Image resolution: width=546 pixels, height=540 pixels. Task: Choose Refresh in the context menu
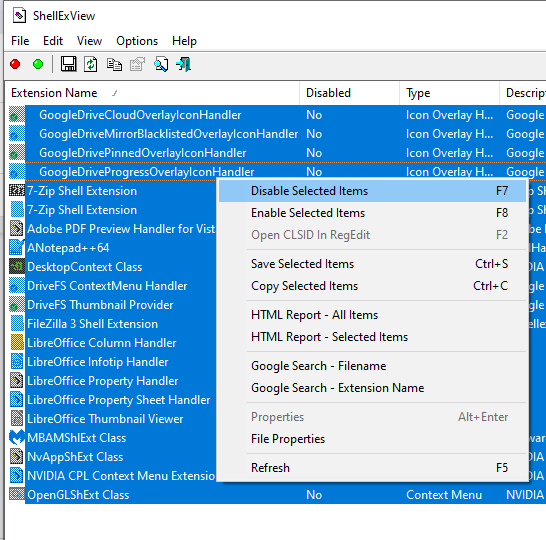(x=372, y=468)
